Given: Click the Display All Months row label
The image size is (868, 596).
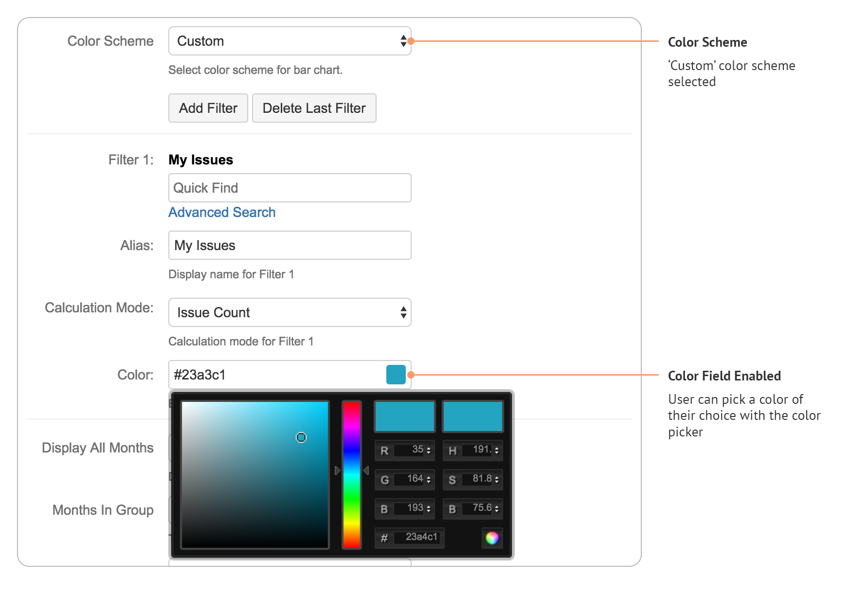Looking at the screenshot, I should 97,448.
